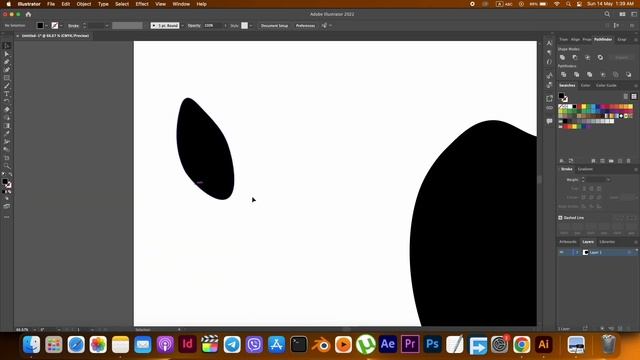Open Photoshop from the dock

click(432, 344)
